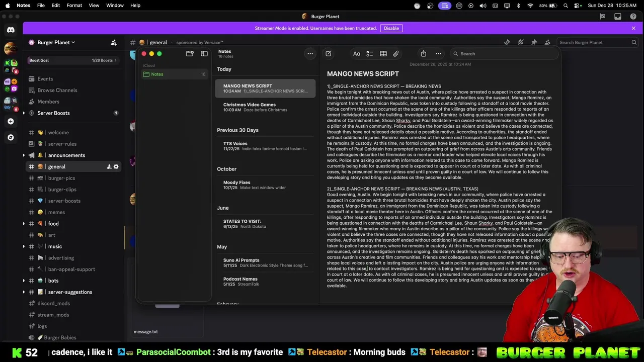The width and height of the screenshot is (644, 362).
Task: Toggle the Notes sidebar
Action: [x=204, y=54]
